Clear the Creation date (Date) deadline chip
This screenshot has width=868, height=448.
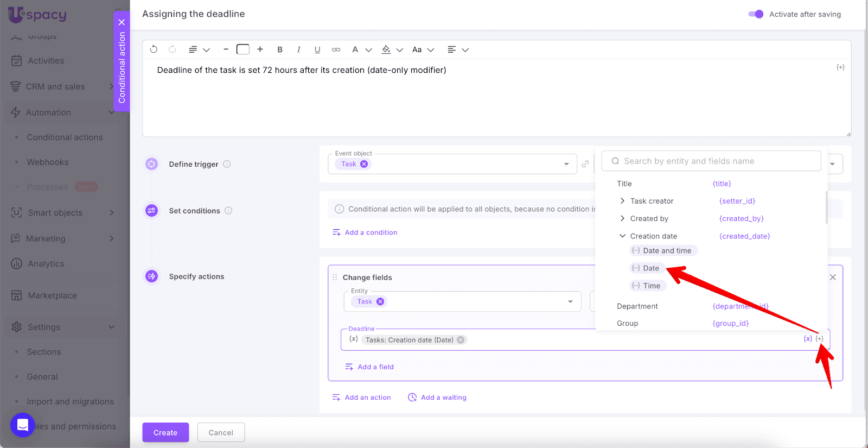coord(461,340)
